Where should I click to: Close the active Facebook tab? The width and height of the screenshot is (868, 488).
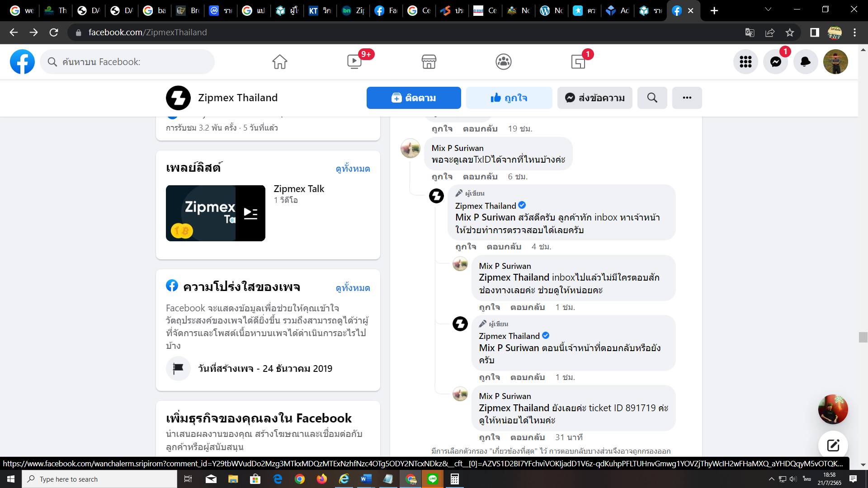click(x=690, y=10)
